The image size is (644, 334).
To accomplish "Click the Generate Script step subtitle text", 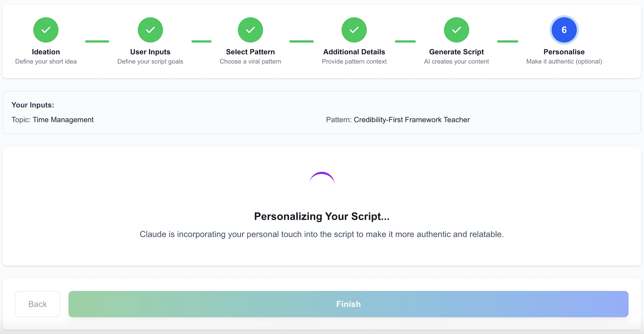I will point(456,61).
